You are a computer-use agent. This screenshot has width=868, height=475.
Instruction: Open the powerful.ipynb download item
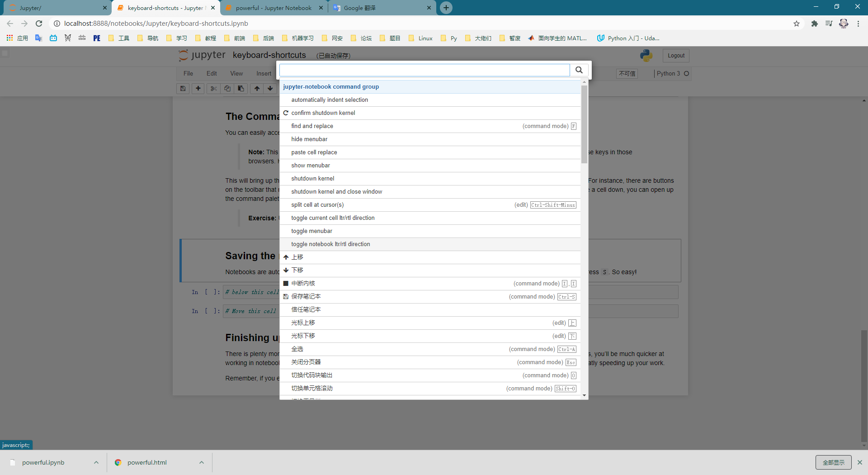[x=43, y=462]
